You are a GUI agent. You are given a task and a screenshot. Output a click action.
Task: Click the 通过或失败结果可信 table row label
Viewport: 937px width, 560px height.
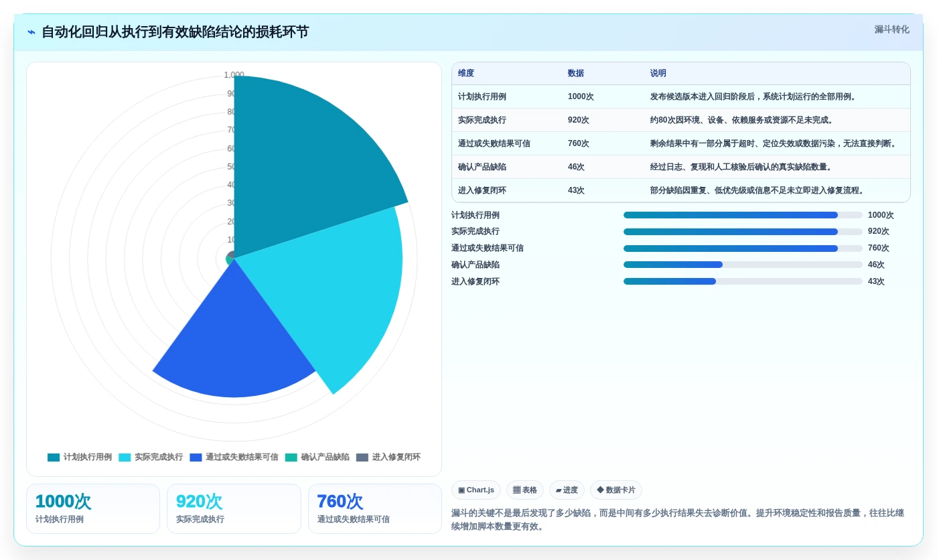click(x=494, y=144)
